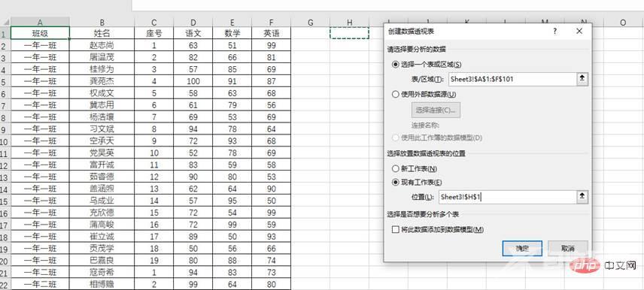The height and width of the screenshot is (290, 644).
Task: Select column O header
Action: pos(623,23)
